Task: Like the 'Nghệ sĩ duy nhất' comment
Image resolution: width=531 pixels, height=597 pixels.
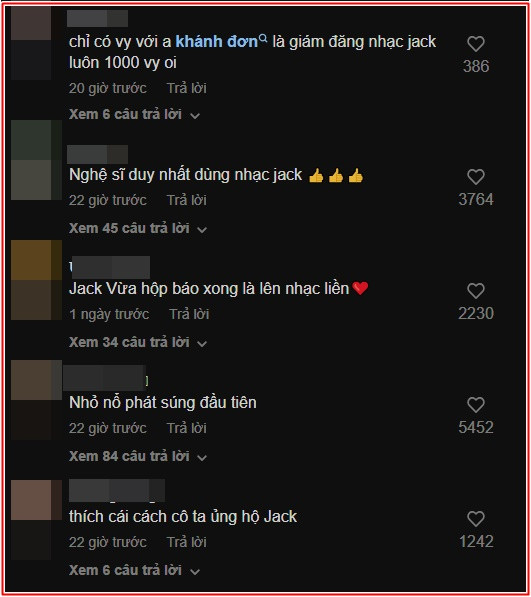Action: tap(475, 177)
